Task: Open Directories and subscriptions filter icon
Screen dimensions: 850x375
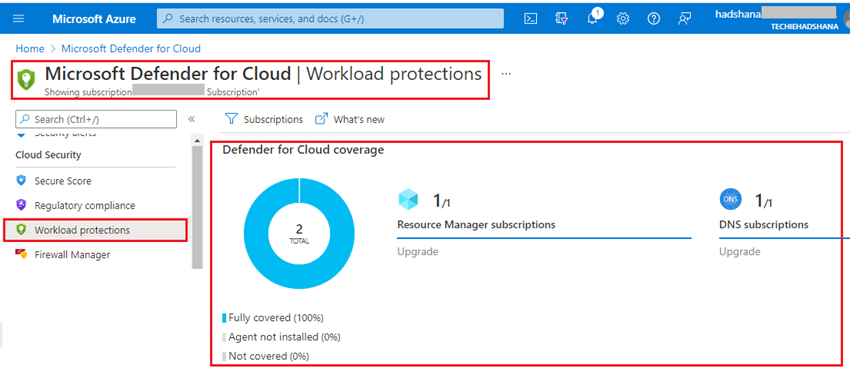Action: tap(562, 18)
